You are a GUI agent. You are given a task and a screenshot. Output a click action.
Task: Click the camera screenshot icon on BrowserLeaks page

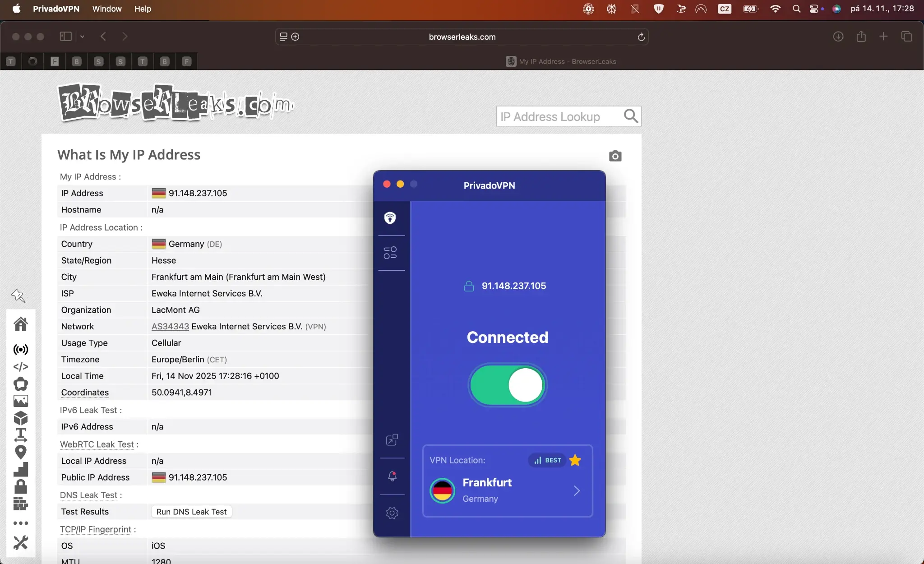coord(615,156)
